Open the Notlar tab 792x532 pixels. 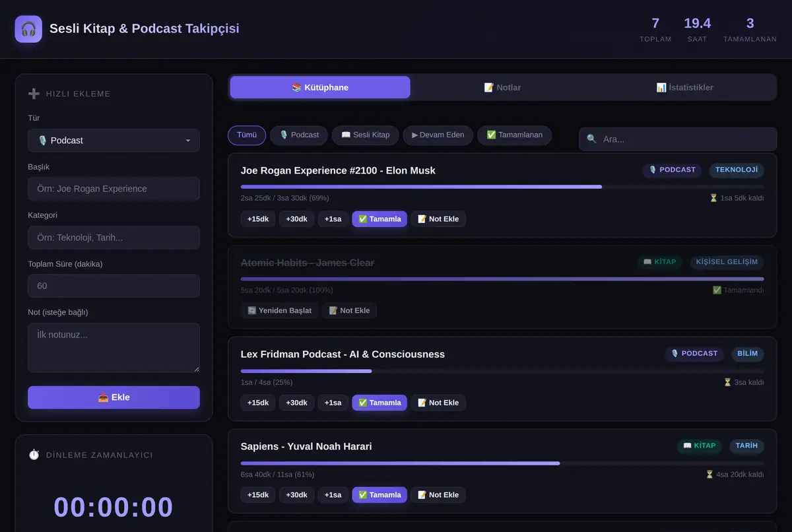[502, 87]
